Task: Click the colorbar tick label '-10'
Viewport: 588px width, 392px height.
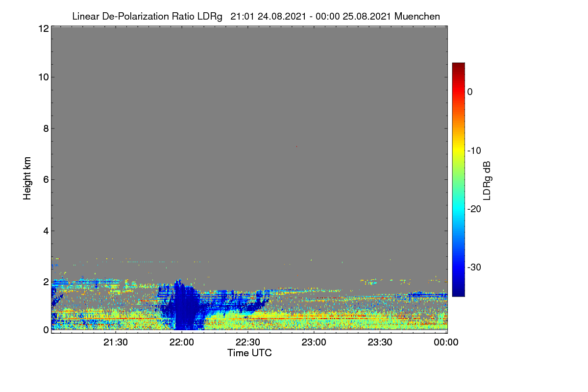Action: pos(474,150)
